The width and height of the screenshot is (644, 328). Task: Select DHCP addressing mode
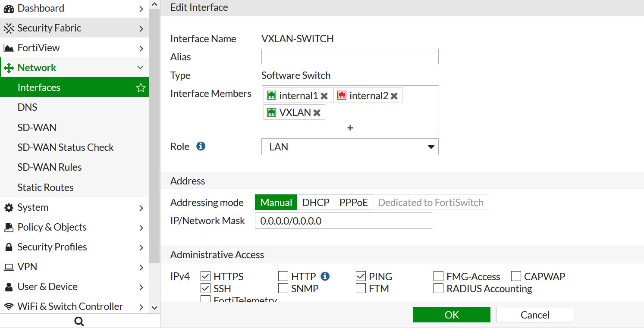316,202
